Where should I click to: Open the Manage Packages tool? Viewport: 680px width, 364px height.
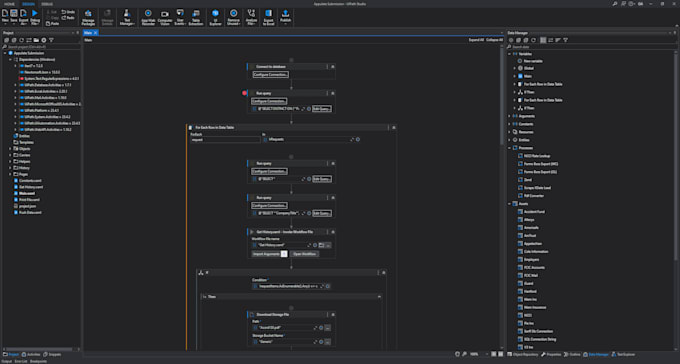(x=88, y=17)
